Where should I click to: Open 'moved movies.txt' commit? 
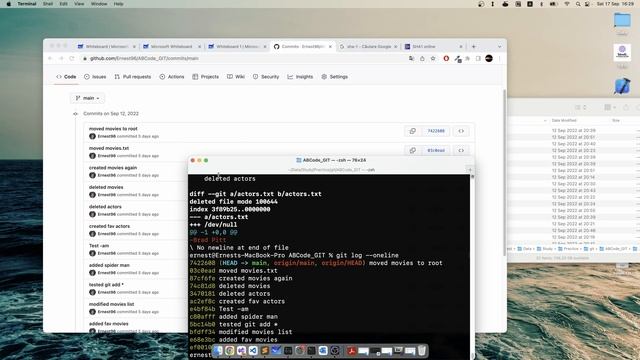109,148
